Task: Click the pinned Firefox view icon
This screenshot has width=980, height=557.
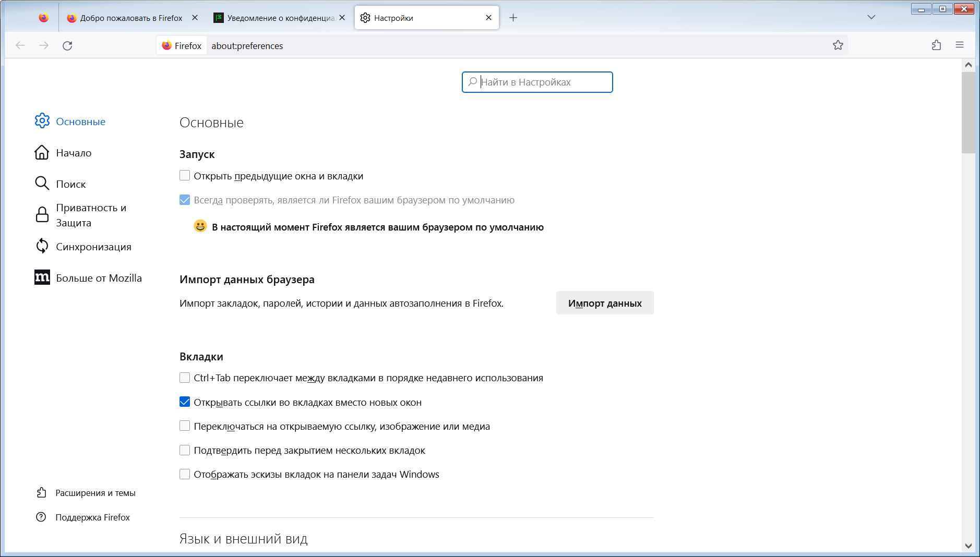Action: [x=44, y=18]
